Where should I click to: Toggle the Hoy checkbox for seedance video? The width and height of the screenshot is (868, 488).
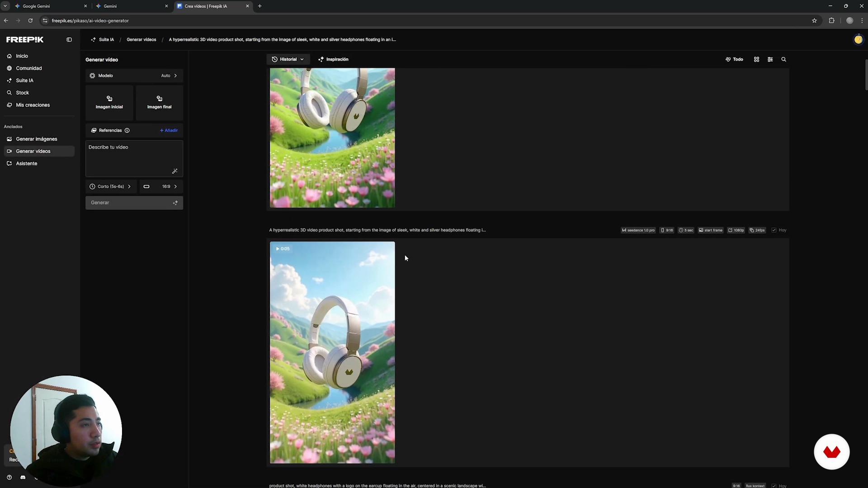(x=774, y=230)
